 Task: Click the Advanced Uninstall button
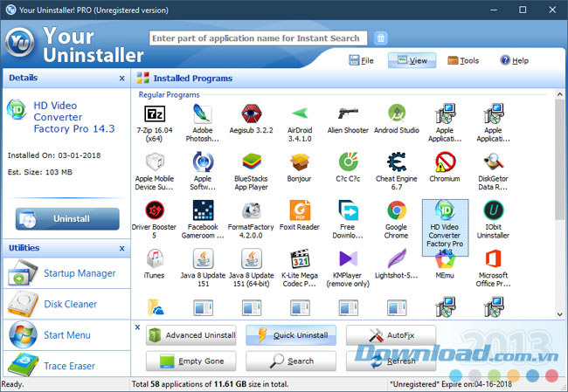[191, 335]
